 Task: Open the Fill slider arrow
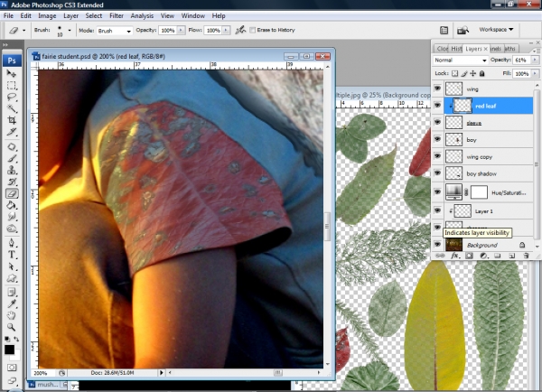(x=535, y=74)
